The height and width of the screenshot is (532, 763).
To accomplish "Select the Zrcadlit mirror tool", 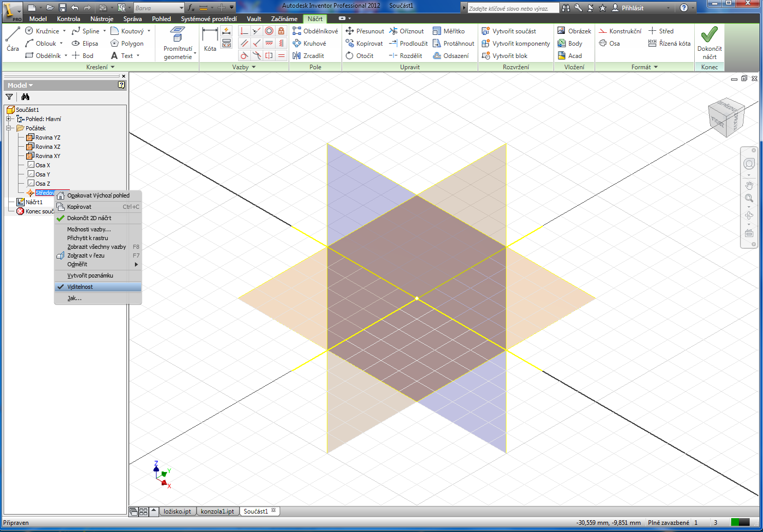I will point(308,56).
